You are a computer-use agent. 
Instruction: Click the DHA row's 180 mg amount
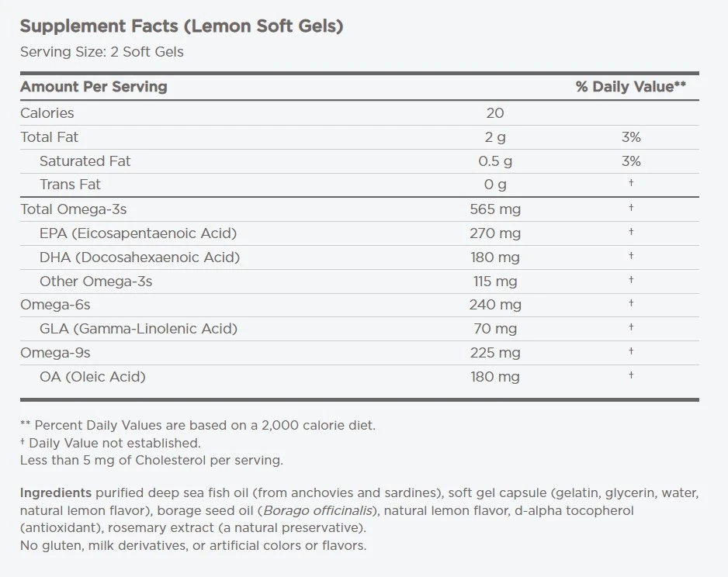[495, 257]
